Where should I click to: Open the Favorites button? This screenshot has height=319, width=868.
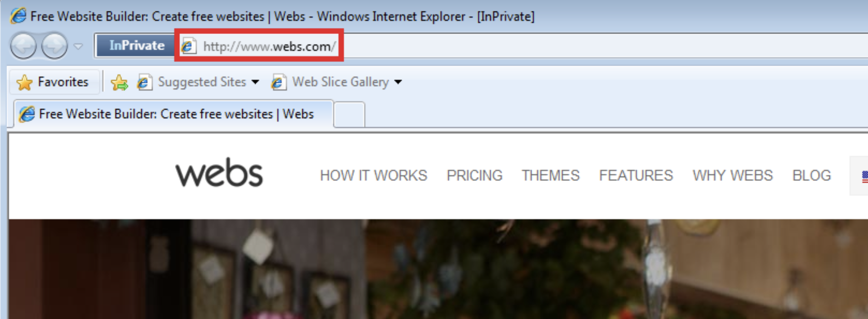point(53,82)
